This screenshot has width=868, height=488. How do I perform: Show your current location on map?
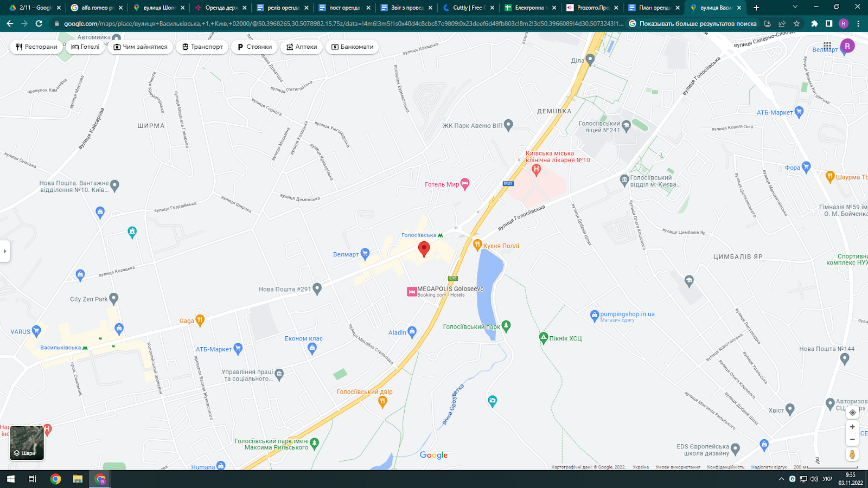click(x=852, y=412)
